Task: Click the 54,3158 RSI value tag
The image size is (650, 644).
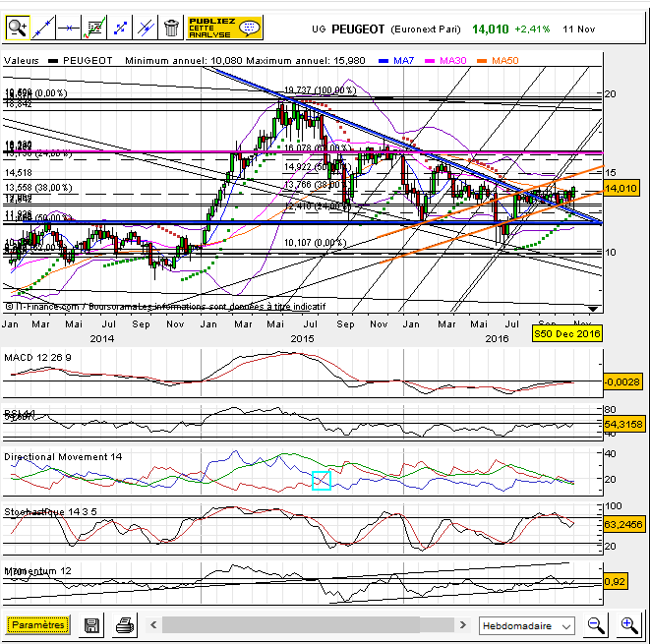Action: click(x=623, y=425)
